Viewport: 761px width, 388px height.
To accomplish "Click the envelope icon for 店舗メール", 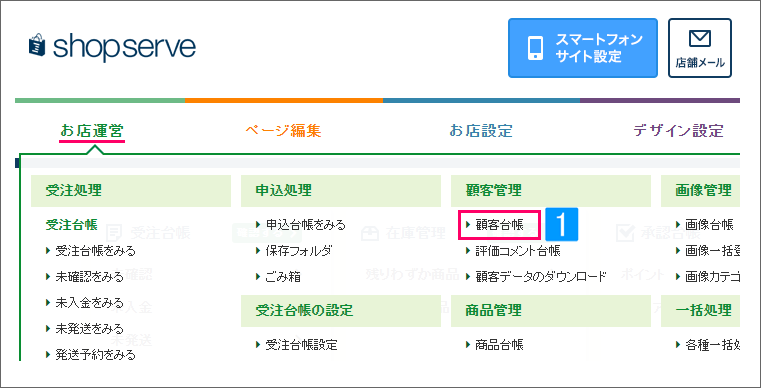I will (x=699, y=39).
